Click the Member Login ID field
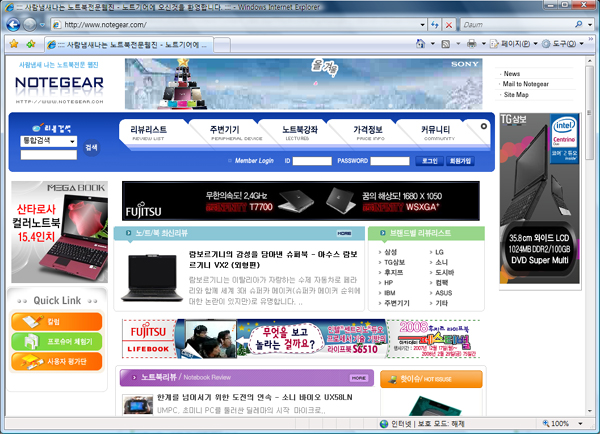600x434 pixels. [x=312, y=161]
